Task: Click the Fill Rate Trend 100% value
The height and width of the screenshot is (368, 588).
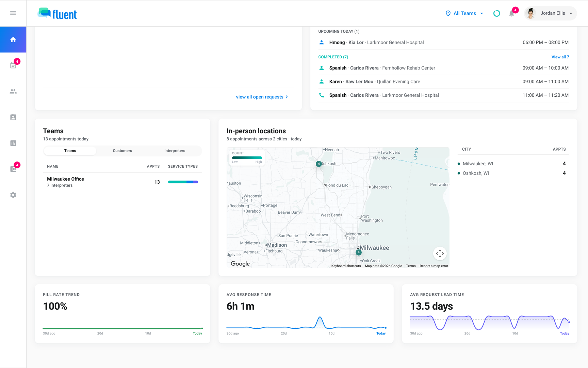Action: [55, 306]
